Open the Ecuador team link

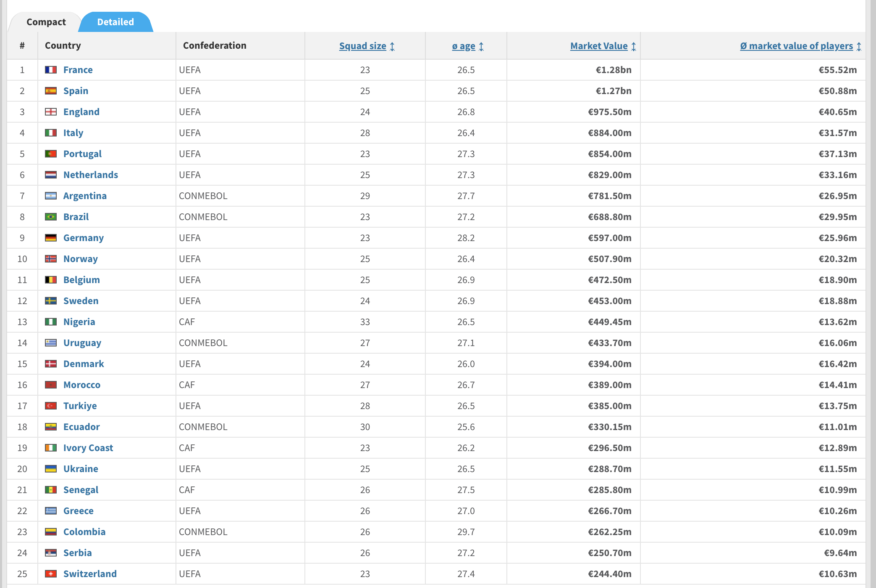coord(82,427)
